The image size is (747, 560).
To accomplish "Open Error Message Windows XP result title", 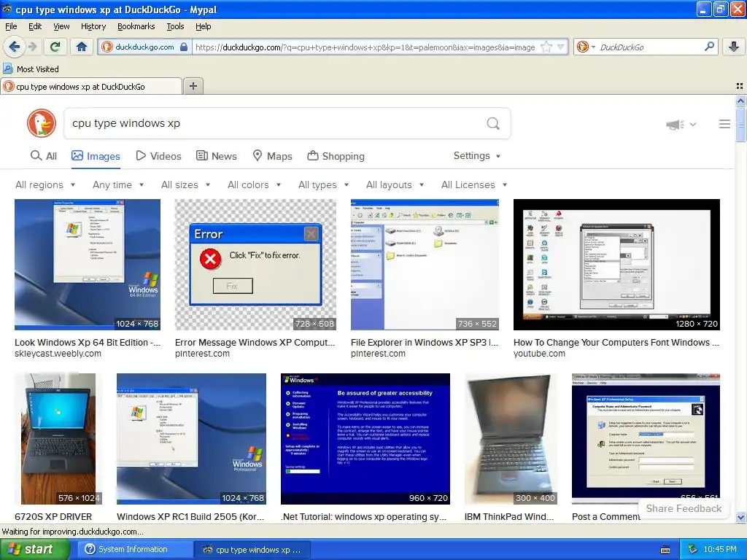I will point(255,343).
